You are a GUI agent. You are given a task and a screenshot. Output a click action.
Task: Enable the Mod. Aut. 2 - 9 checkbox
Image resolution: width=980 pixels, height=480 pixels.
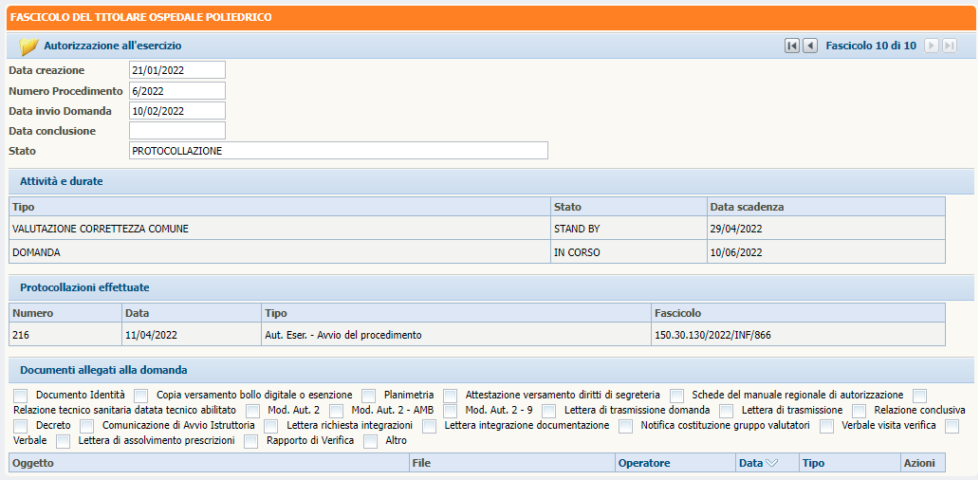tap(450, 411)
